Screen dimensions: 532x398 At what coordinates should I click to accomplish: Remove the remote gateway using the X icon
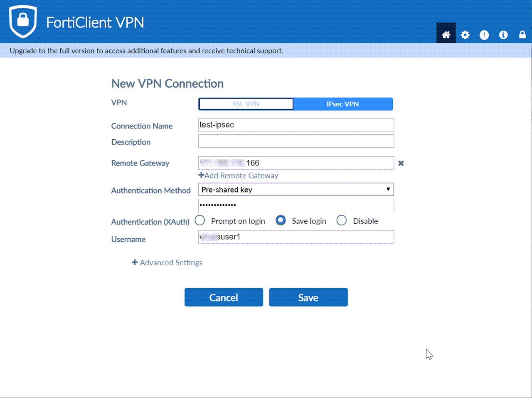(401, 163)
